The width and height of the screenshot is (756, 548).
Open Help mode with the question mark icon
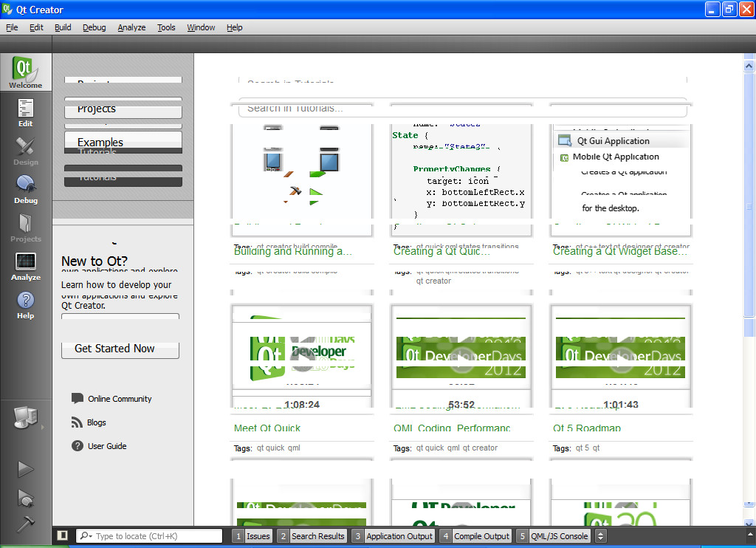tap(26, 305)
